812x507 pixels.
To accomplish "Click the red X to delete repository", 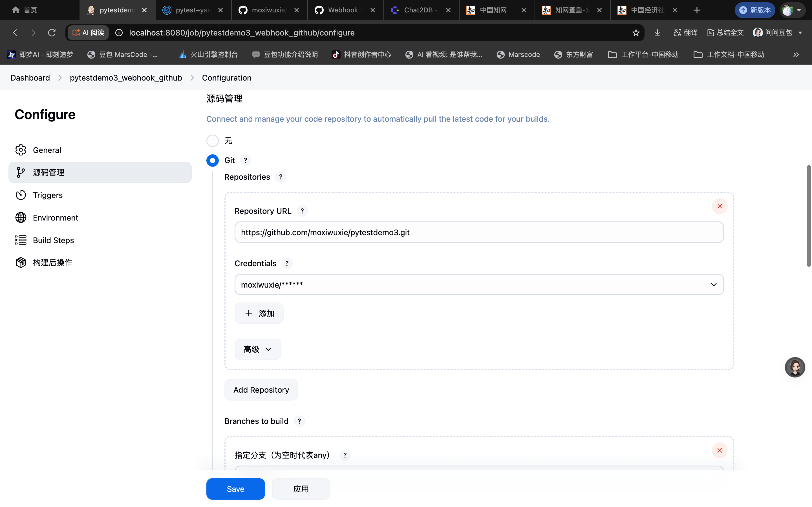I will click(720, 206).
